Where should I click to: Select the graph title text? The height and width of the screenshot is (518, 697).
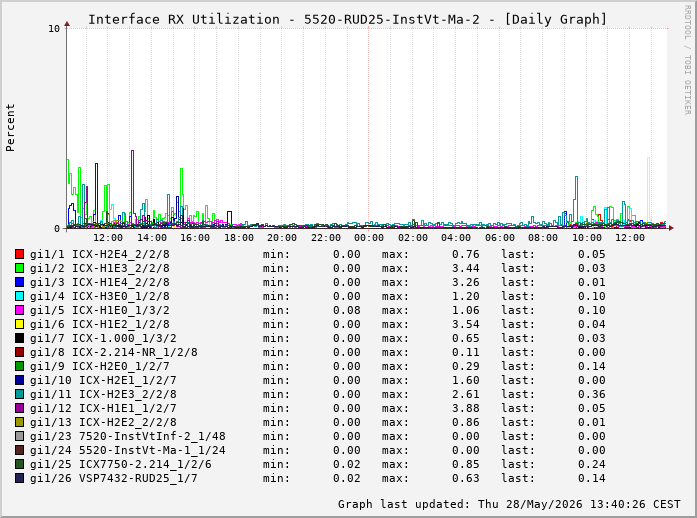[347, 20]
